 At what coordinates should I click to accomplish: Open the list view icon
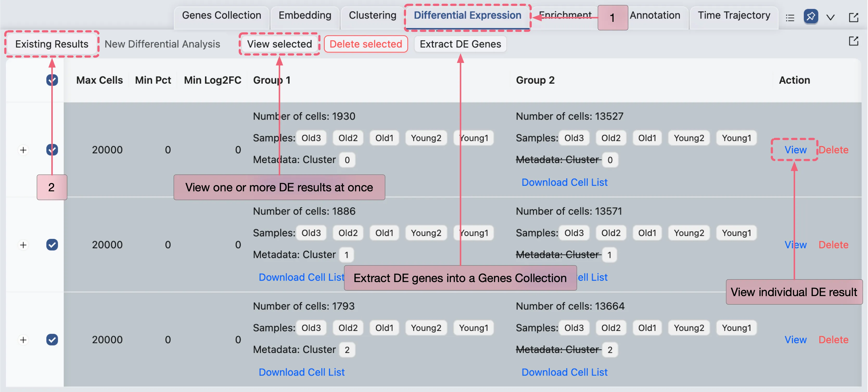790,17
